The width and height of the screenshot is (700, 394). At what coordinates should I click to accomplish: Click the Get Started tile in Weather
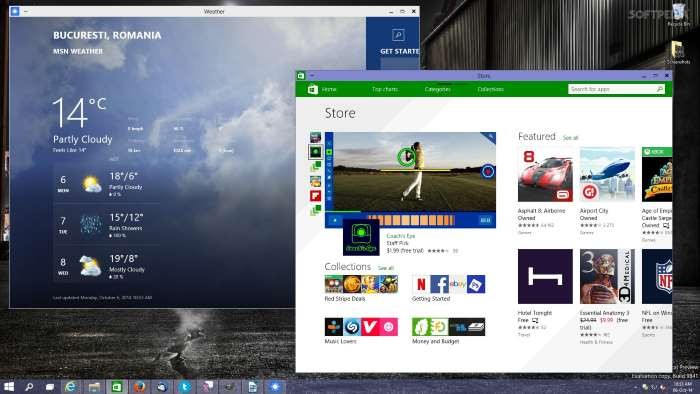click(x=393, y=43)
